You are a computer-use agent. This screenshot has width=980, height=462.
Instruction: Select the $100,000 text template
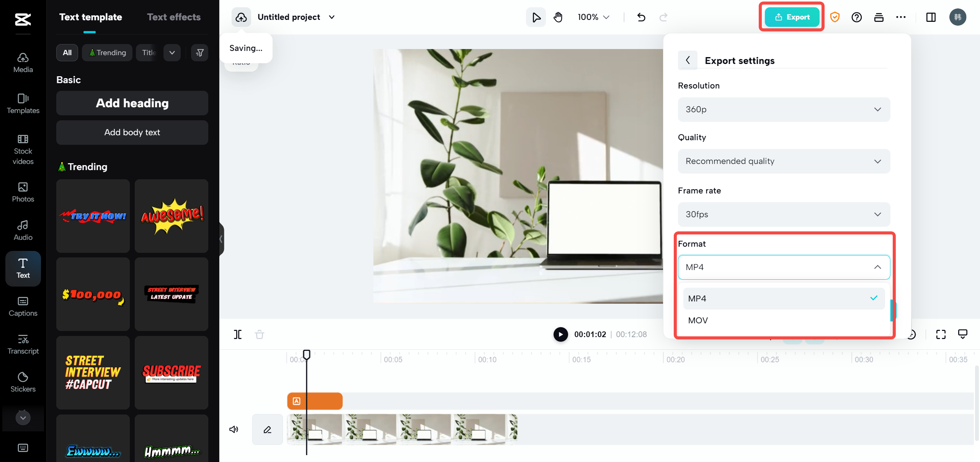tap(93, 294)
